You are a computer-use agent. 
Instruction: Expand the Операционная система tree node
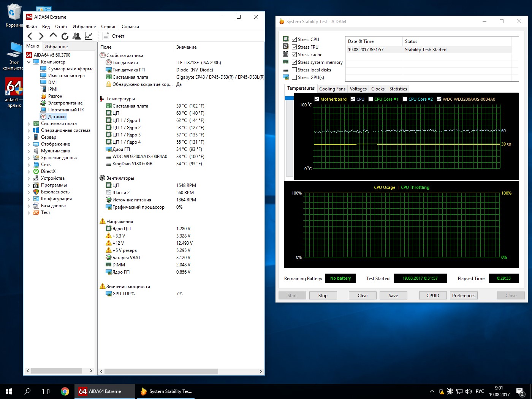coord(29,130)
